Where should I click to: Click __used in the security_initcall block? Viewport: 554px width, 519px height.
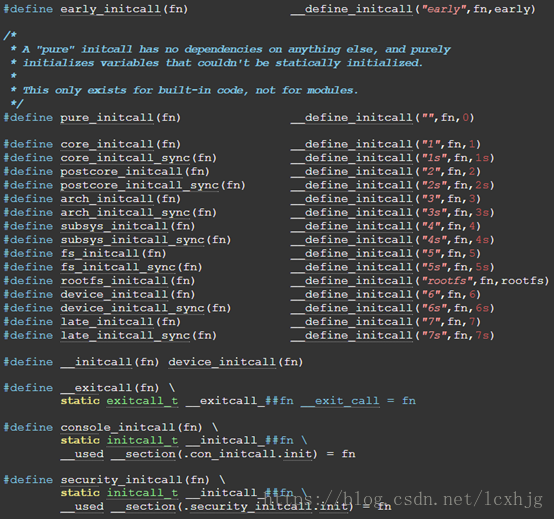click(x=82, y=506)
